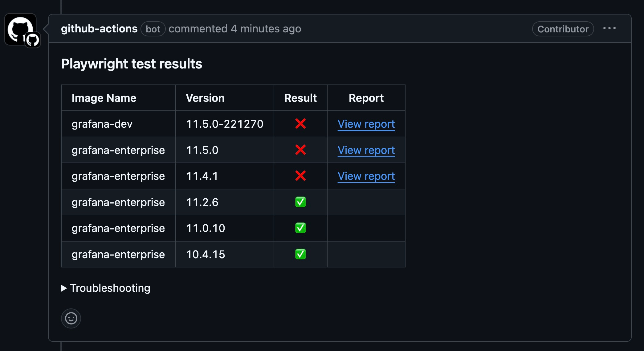Add a reaction with smiley button

coord(71,318)
